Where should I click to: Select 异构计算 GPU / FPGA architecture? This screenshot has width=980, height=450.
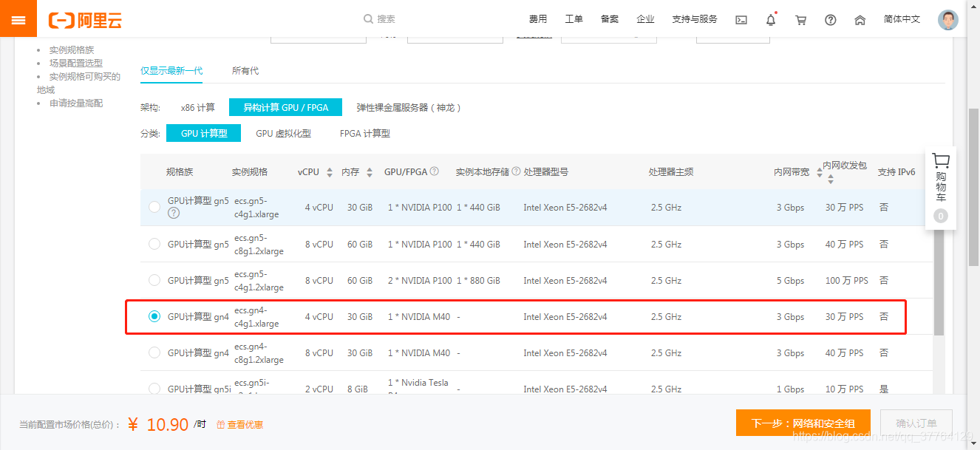[x=286, y=107]
